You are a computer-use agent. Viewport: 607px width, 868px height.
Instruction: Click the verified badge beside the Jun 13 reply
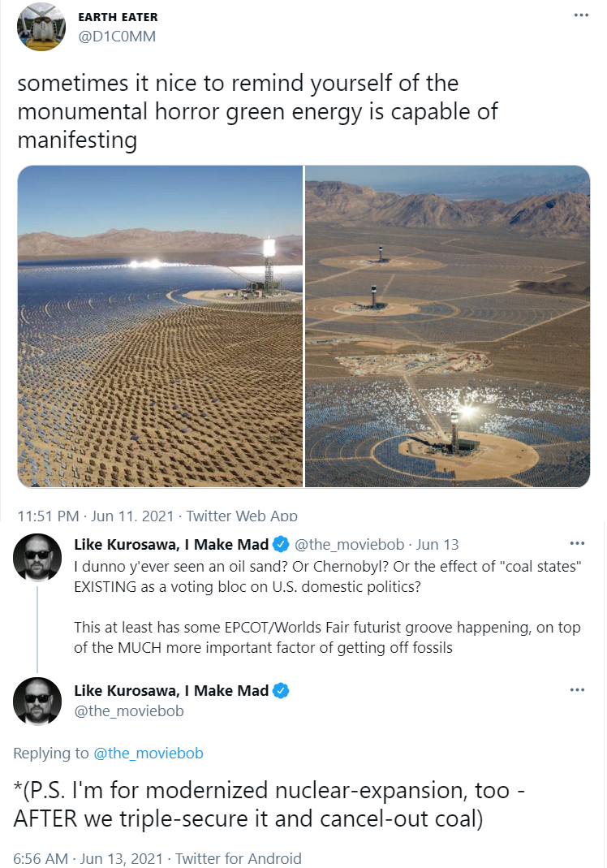tap(281, 545)
